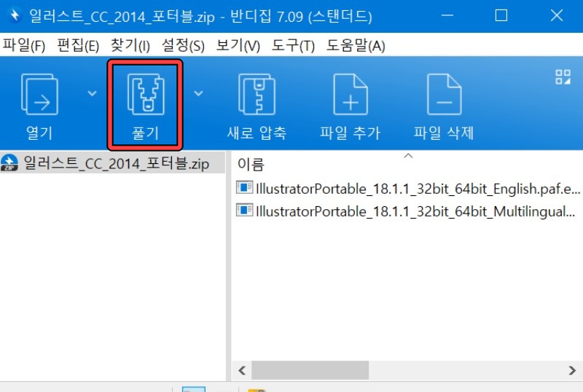Select the IllustratorPortable English.paf file

coord(408,189)
